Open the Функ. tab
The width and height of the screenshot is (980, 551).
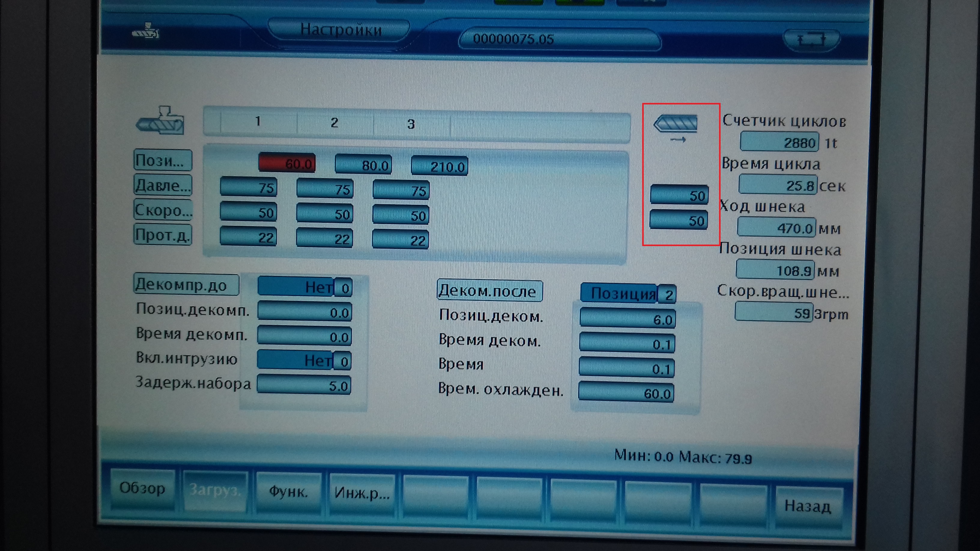tap(288, 492)
